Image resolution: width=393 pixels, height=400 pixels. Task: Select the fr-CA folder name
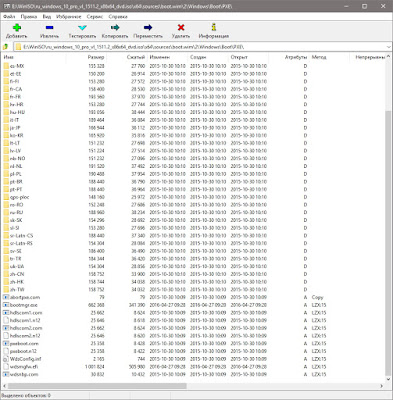[16, 89]
